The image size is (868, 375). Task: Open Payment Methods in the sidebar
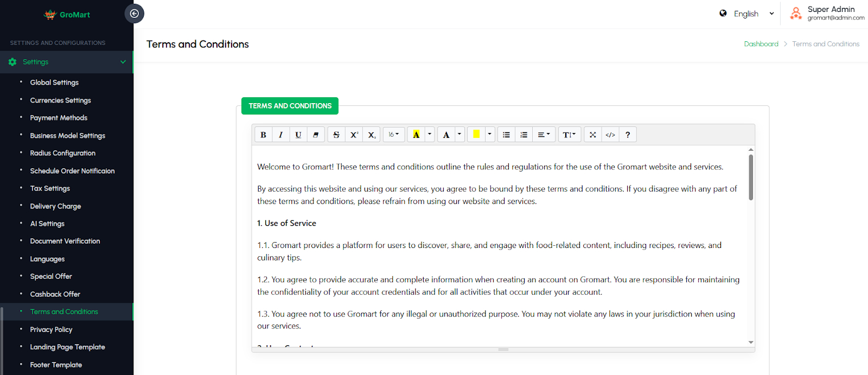59,118
